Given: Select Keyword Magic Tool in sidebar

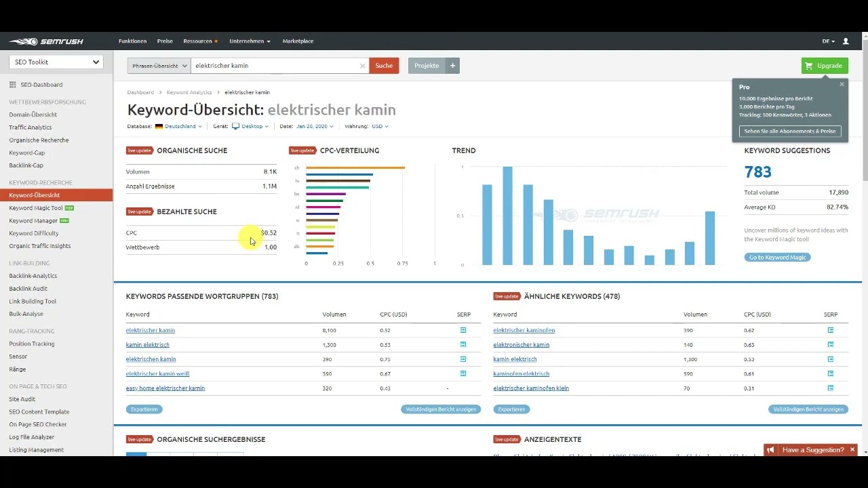Looking at the screenshot, I should 36,208.
